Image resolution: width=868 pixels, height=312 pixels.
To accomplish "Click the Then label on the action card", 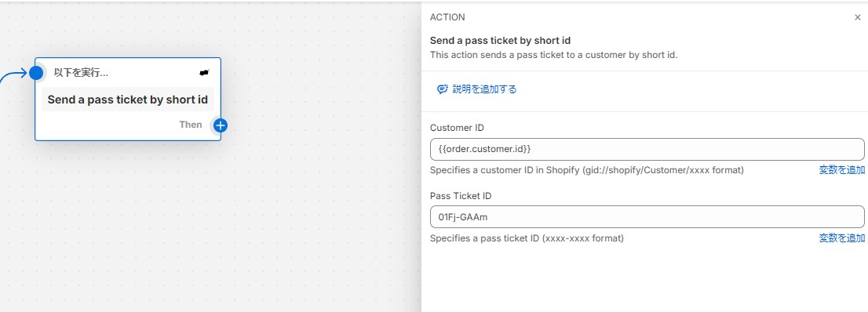I will coord(191,125).
